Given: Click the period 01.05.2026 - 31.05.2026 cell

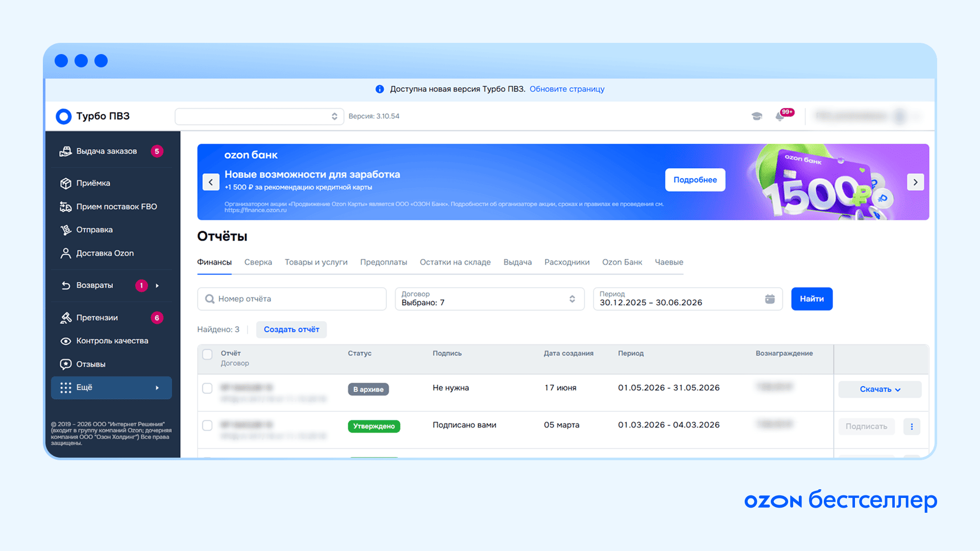Looking at the screenshot, I should tap(669, 388).
